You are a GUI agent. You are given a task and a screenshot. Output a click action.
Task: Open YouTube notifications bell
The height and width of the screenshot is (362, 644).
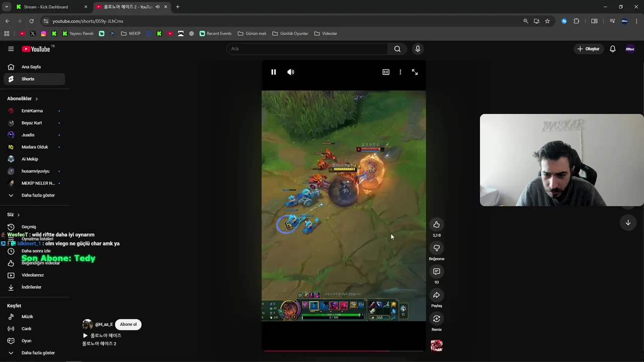[613, 49]
